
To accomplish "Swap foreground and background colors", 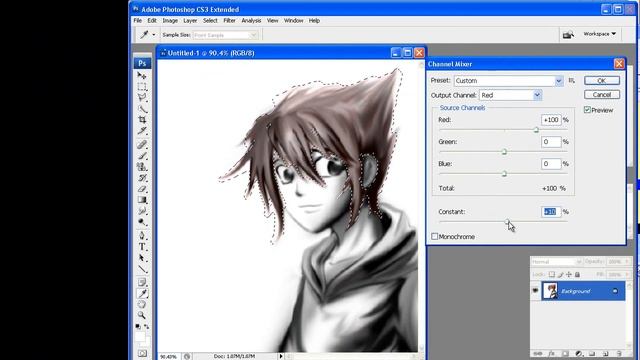I will 147,327.
